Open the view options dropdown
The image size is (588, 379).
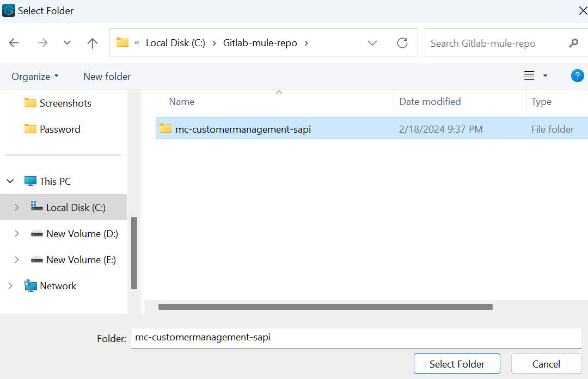(545, 76)
